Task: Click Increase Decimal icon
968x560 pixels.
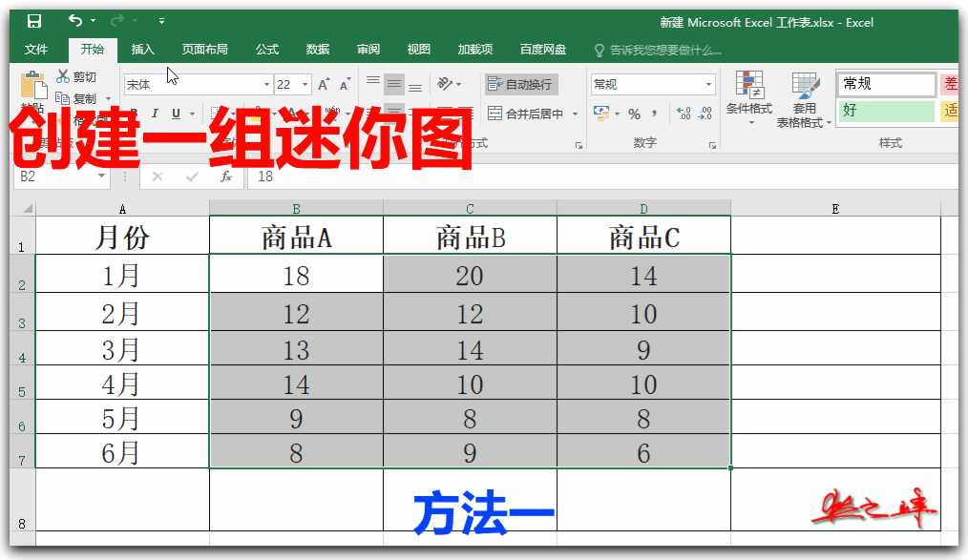Action: tap(684, 114)
